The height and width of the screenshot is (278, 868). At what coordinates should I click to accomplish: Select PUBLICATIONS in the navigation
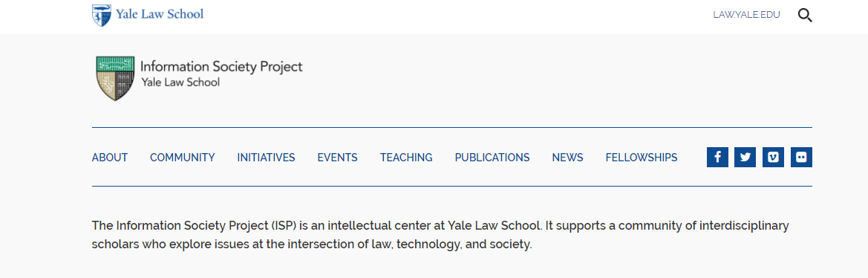click(492, 158)
